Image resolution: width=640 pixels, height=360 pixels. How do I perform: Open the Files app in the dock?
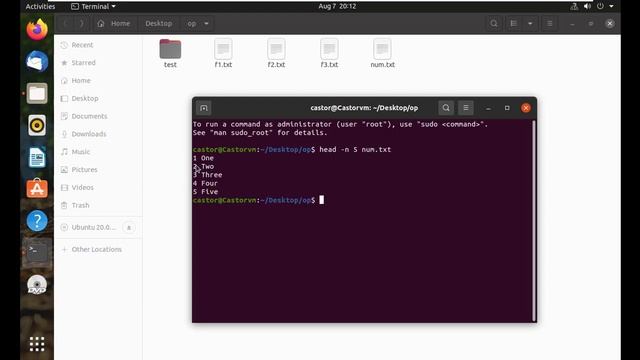click(37, 93)
